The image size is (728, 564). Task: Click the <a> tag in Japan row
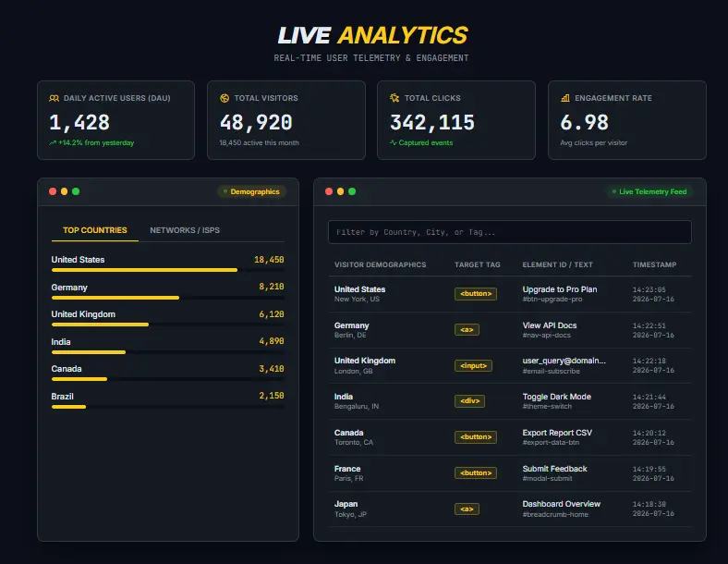(467, 509)
